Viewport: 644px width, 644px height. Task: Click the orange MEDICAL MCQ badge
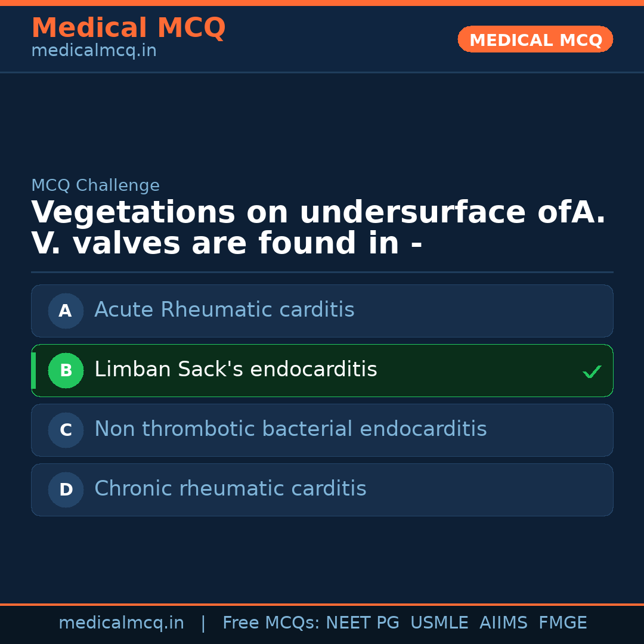click(x=535, y=39)
